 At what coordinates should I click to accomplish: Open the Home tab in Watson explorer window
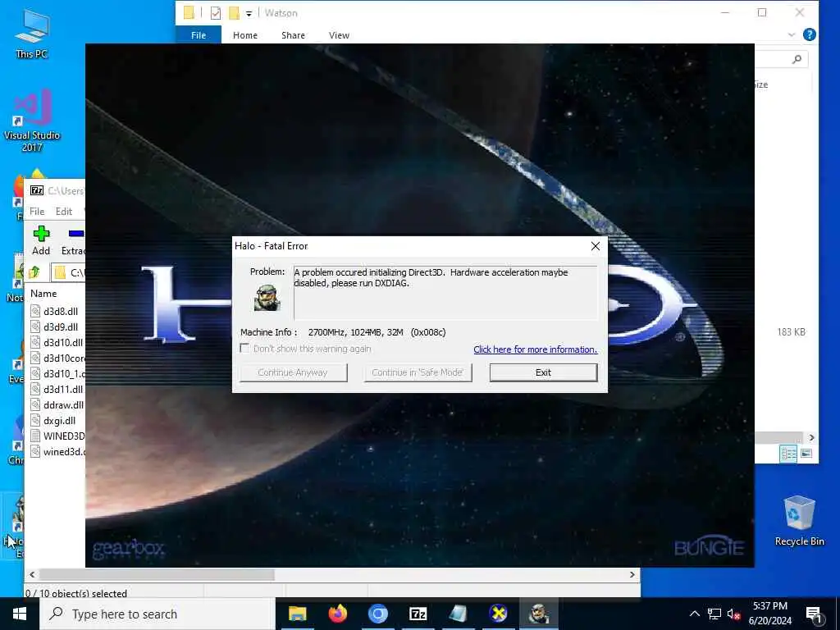tap(245, 34)
